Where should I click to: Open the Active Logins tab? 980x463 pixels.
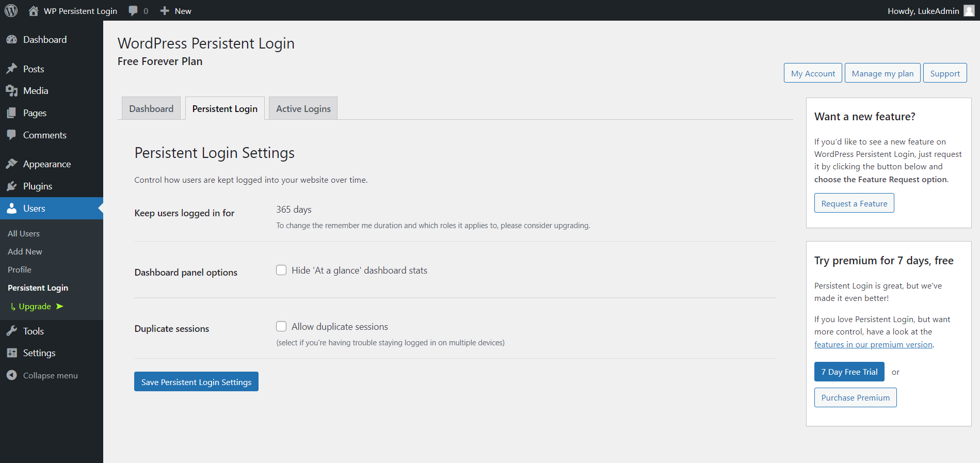303,108
